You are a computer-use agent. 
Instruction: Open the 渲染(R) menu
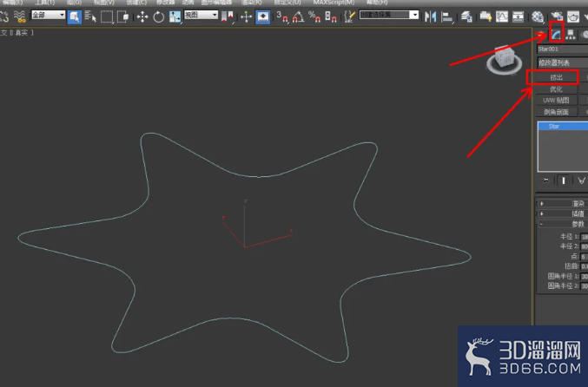click(252, 3)
